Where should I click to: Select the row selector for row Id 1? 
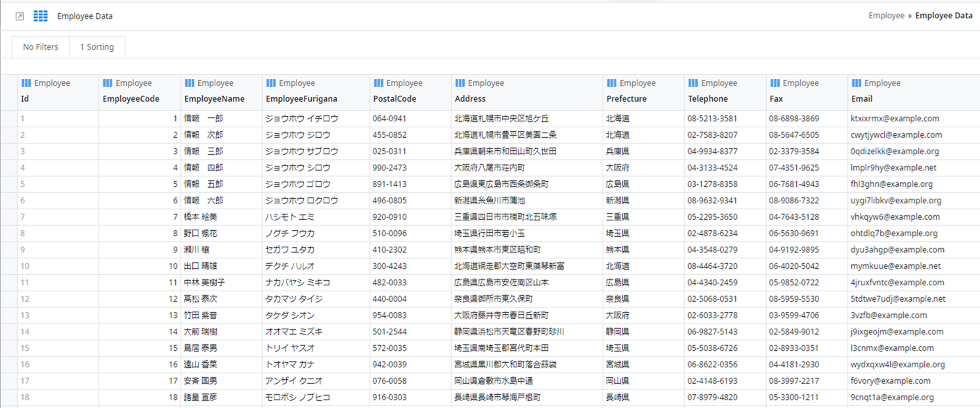tap(9, 119)
